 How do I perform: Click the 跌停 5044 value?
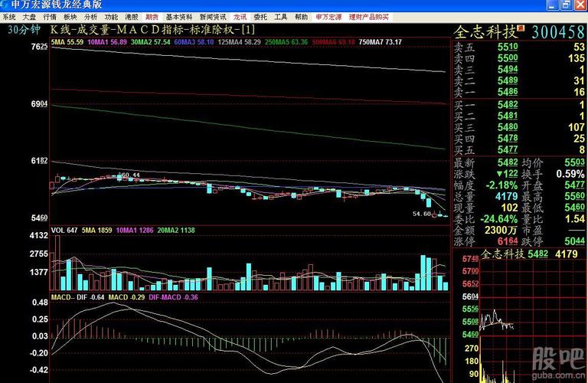click(x=574, y=241)
